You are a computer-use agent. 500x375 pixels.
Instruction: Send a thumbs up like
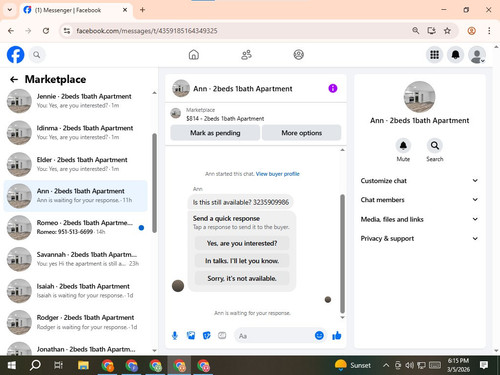(337, 335)
